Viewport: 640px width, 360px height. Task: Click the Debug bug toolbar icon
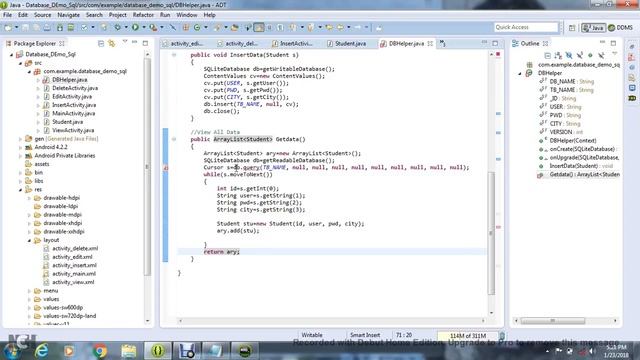[118, 27]
